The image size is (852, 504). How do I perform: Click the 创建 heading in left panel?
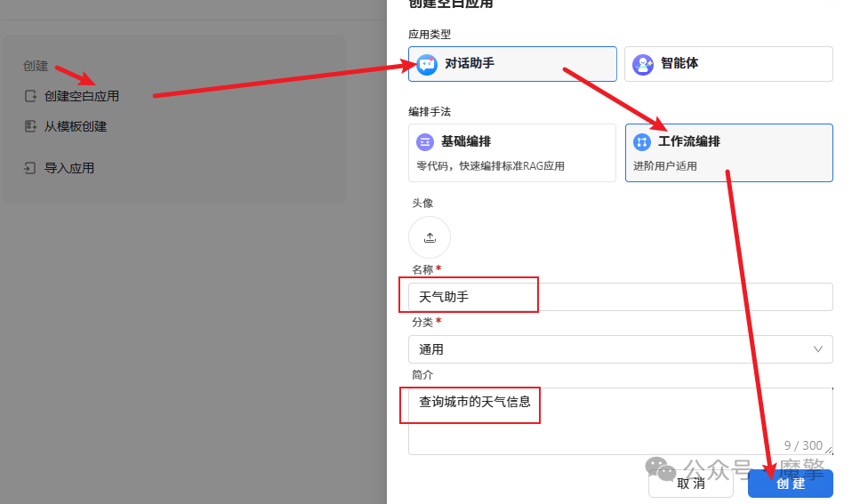[x=36, y=67]
